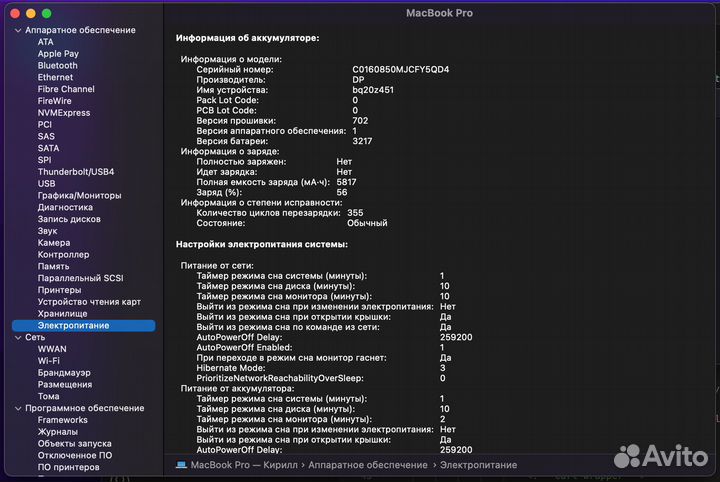Open the Диагностика entry
Viewport: 720px width, 482px height.
[x=65, y=207]
